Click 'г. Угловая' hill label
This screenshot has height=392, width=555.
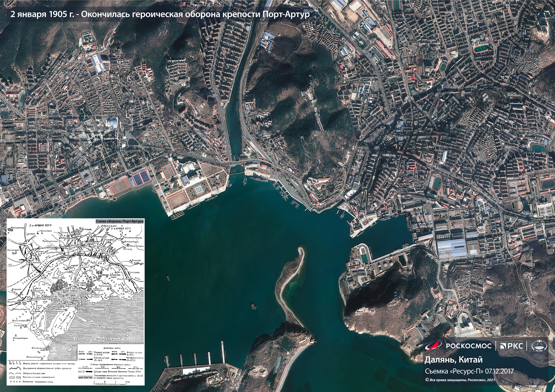tap(23, 244)
